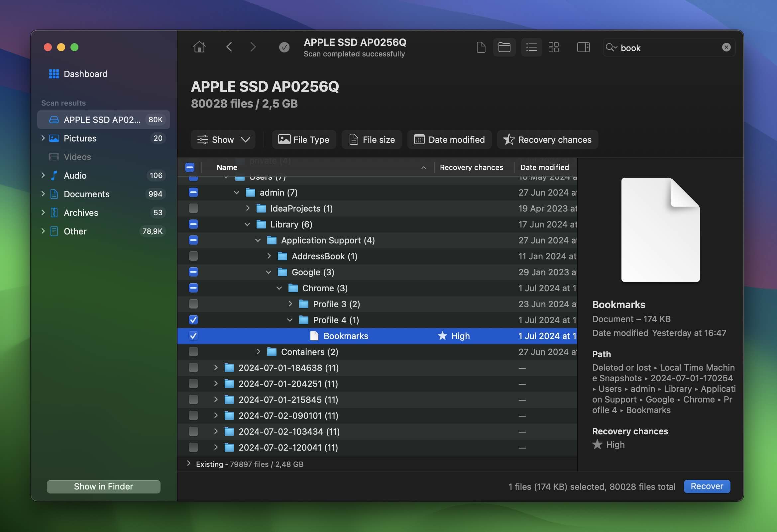Expand the IdeaProjects (1) folder
Viewport: 777px width, 532px height.
pos(247,208)
